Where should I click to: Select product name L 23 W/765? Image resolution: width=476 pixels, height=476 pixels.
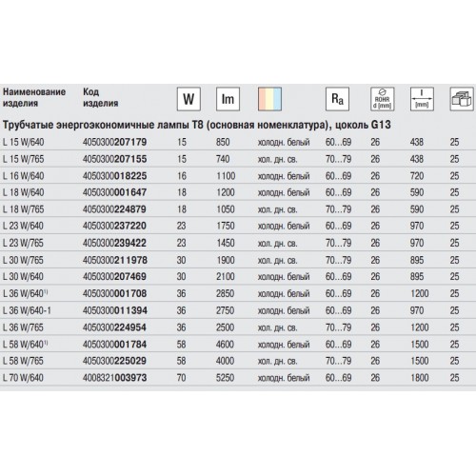(x=23, y=243)
